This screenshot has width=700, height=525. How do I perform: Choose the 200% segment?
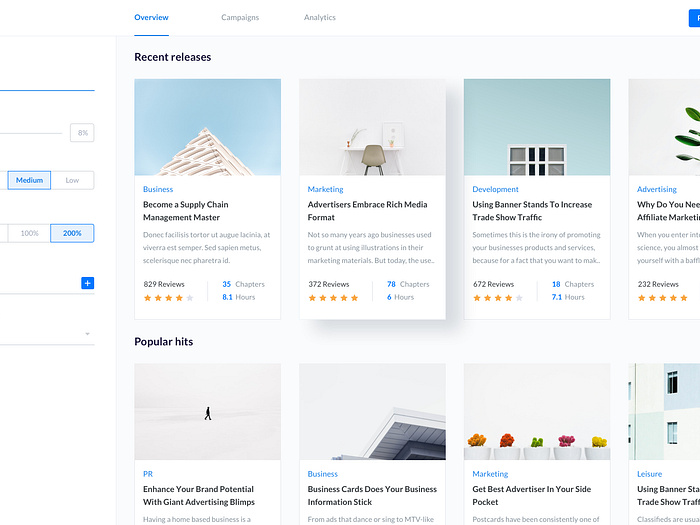click(72, 233)
